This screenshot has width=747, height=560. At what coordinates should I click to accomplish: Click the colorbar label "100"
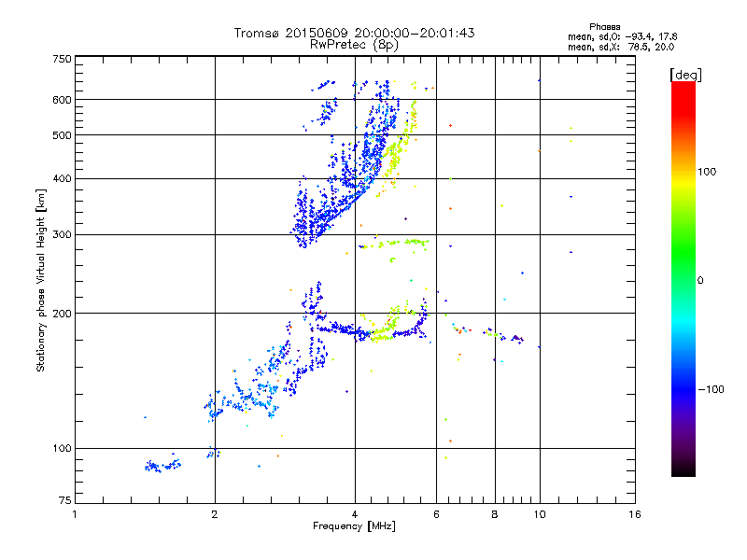pyautogui.click(x=707, y=172)
